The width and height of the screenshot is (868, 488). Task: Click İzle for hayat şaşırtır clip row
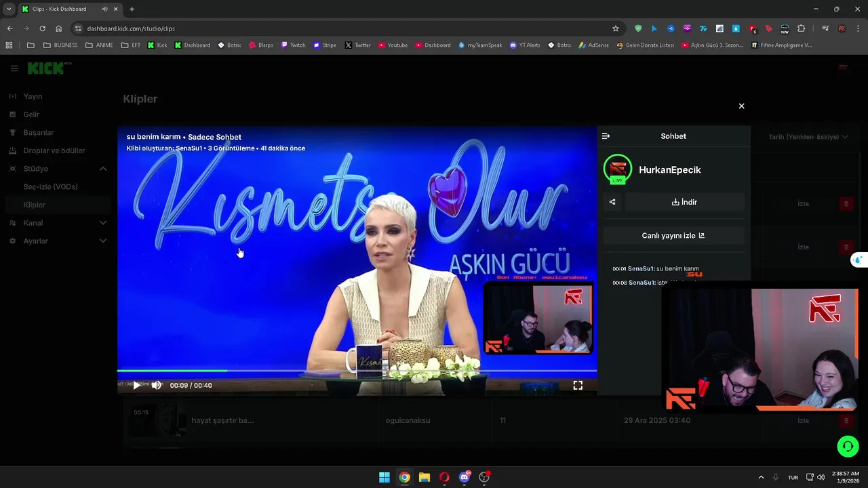click(803, 420)
